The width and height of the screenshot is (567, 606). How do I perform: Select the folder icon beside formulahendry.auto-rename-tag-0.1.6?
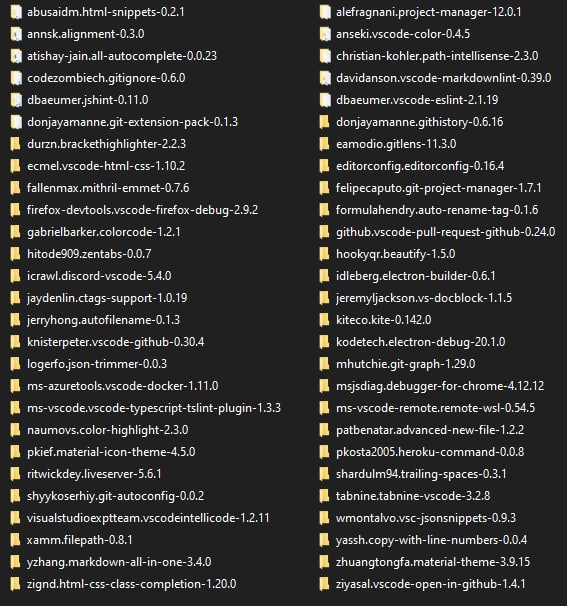tap(324, 210)
